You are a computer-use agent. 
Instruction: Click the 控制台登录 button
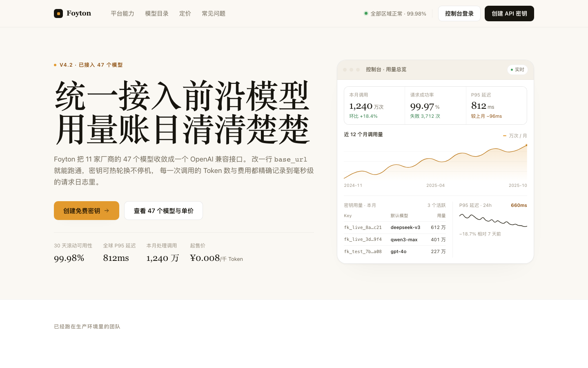coord(459,13)
